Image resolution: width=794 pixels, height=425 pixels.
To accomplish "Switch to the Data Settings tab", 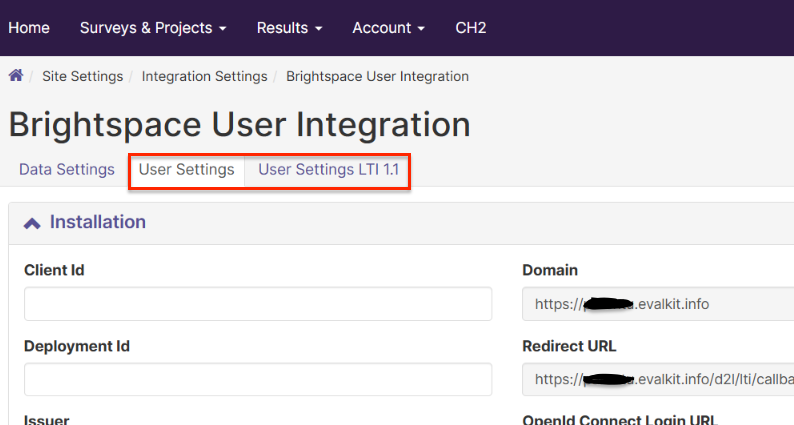I will coord(67,169).
